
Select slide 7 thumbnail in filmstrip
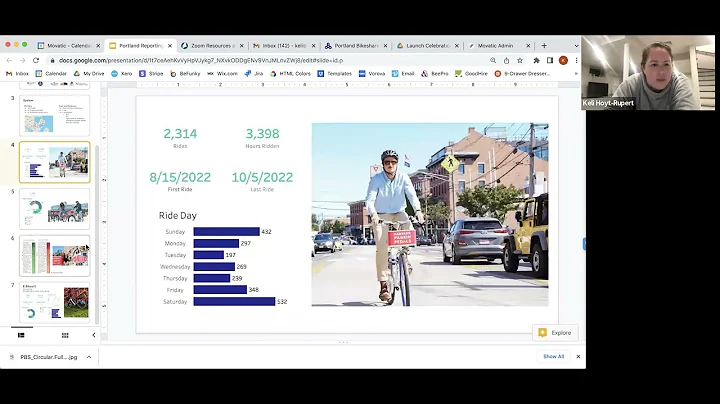click(x=55, y=303)
